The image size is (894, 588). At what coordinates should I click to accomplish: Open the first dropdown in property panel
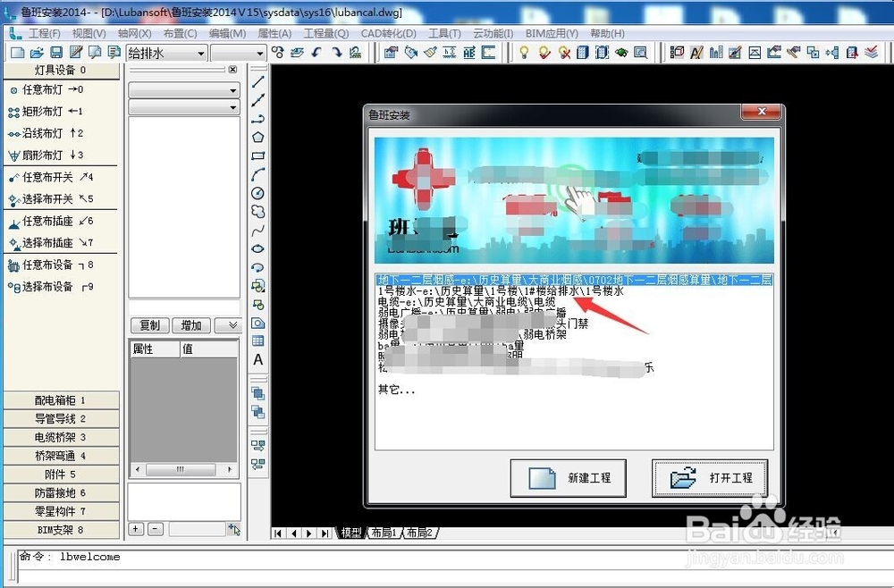pos(184,90)
